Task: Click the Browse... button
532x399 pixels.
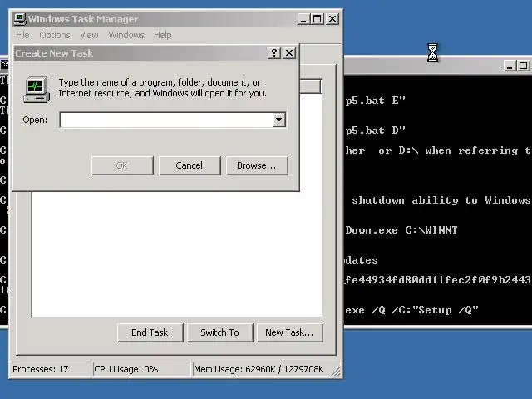Action: [x=257, y=165]
